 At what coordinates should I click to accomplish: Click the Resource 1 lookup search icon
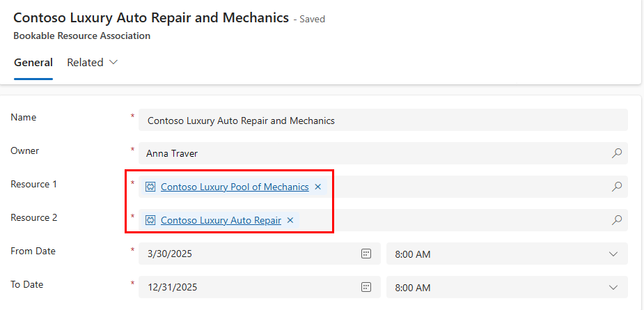coord(616,187)
